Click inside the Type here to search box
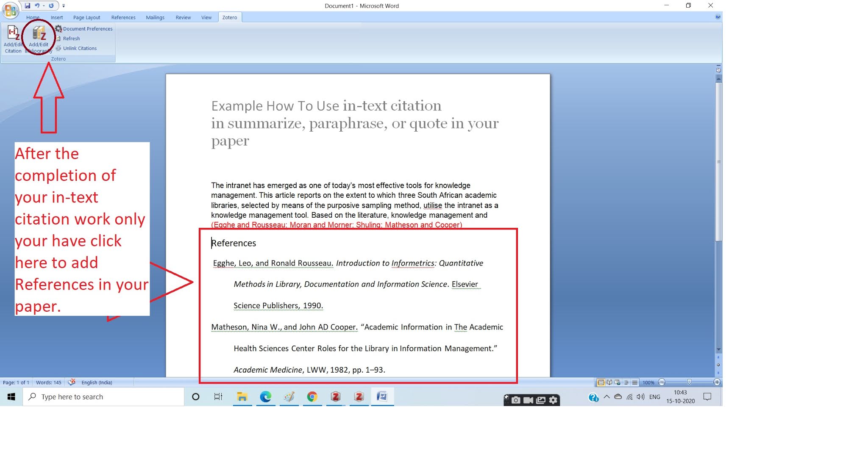Viewport: 868px width, 476px height. 103,397
